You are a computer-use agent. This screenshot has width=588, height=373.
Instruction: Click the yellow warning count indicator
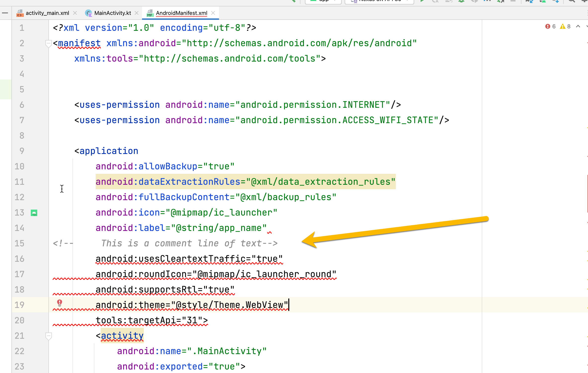coord(565,27)
